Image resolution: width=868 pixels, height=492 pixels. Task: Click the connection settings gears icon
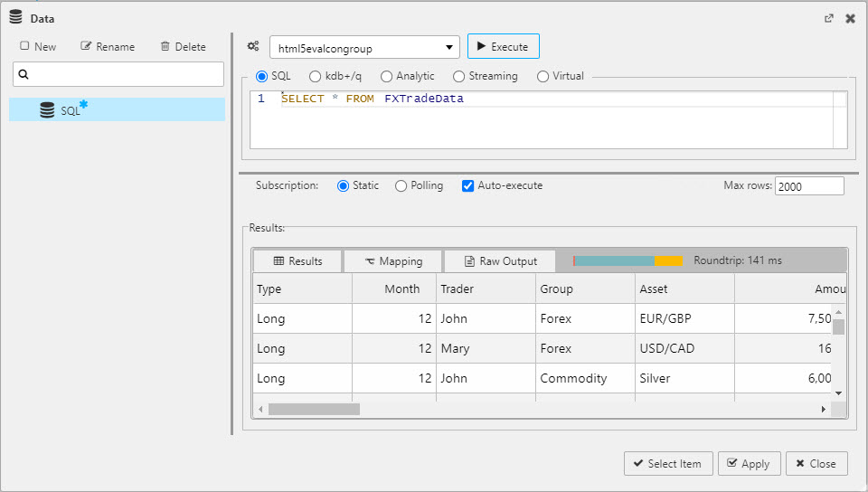coord(253,46)
